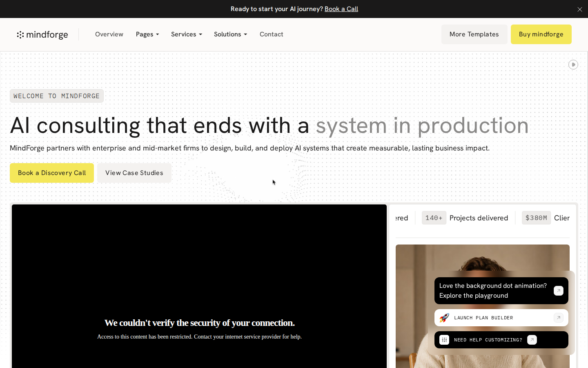Image resolution: width=588 pixels, height=368 pixels.
Task: Open the Overview nav item
Action: point(109,34)
